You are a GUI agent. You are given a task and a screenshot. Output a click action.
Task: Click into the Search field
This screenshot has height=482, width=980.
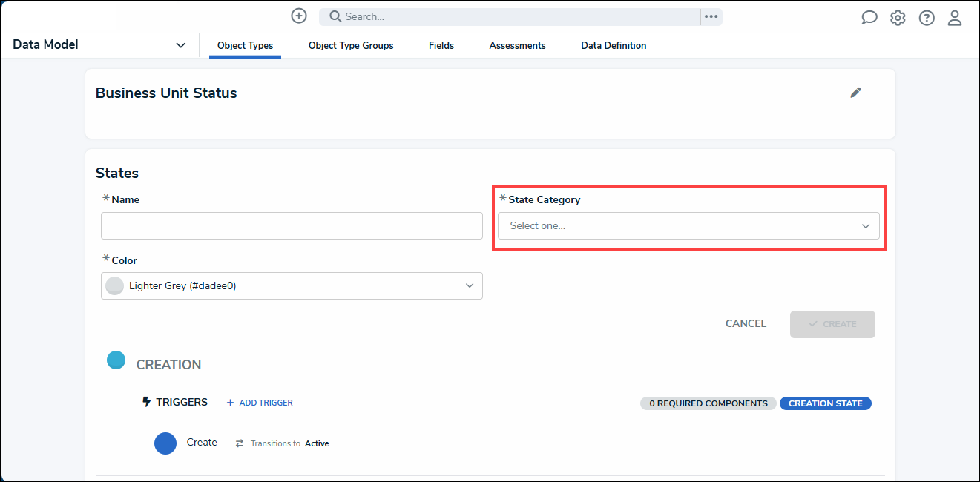[x=512, y=16]
